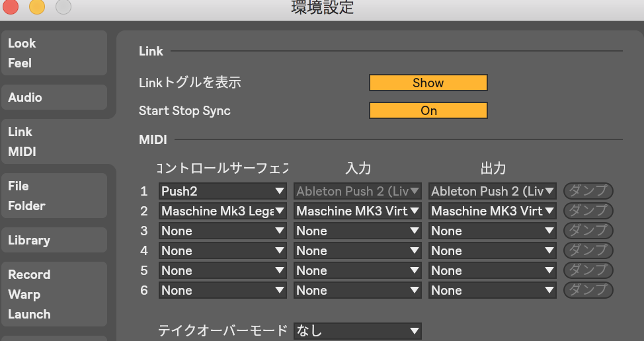
Task: Click the ダンプ button for row 2
Action: pyautogui.click(x=588, y=211)
